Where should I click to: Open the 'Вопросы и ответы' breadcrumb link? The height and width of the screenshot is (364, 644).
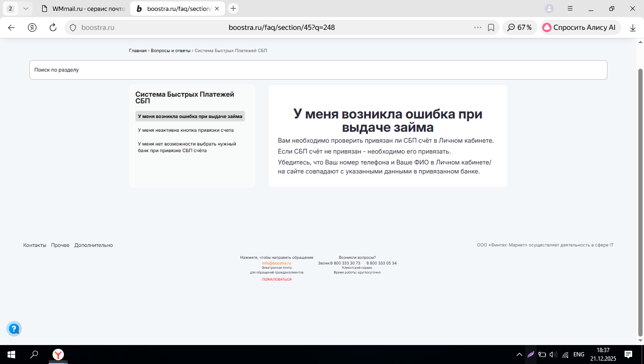[170, 50]
